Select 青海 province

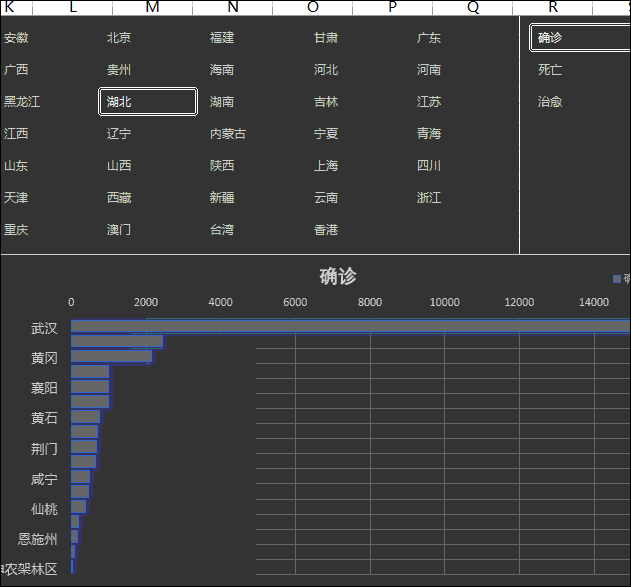(x=429, y=133)
